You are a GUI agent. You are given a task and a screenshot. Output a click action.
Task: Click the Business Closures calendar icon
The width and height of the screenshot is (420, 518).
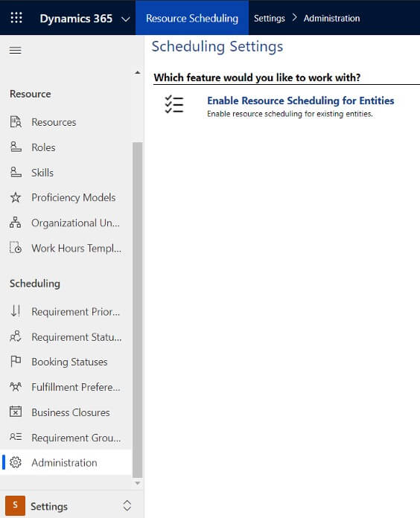click(16, 412)
